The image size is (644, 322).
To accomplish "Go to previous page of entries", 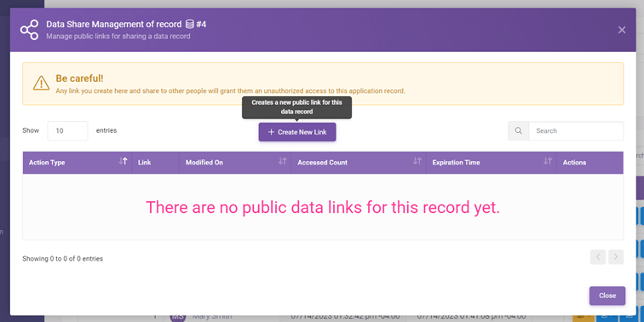I will (598, 257).
